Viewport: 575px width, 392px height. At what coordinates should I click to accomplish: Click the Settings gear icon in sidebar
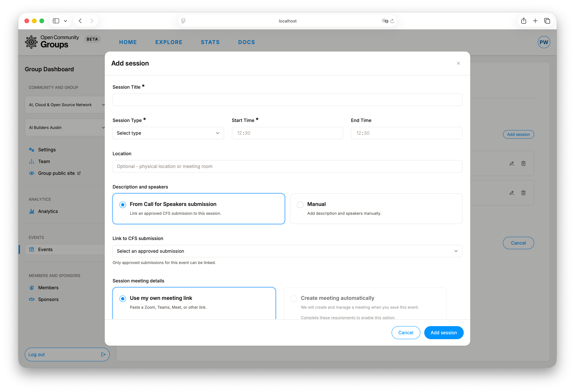tap(31, 150)
